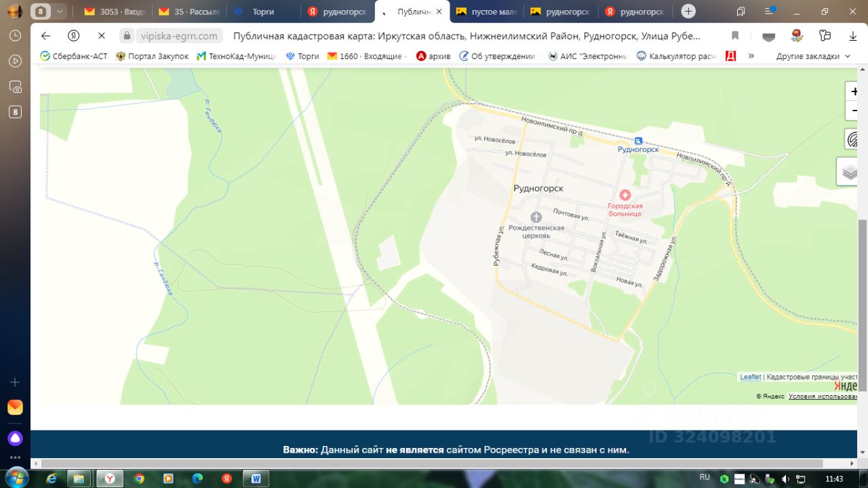Open the 1660 Входящие bookmark
The height and width of the screenshot is (488, 868).
[x=367, y=56]
